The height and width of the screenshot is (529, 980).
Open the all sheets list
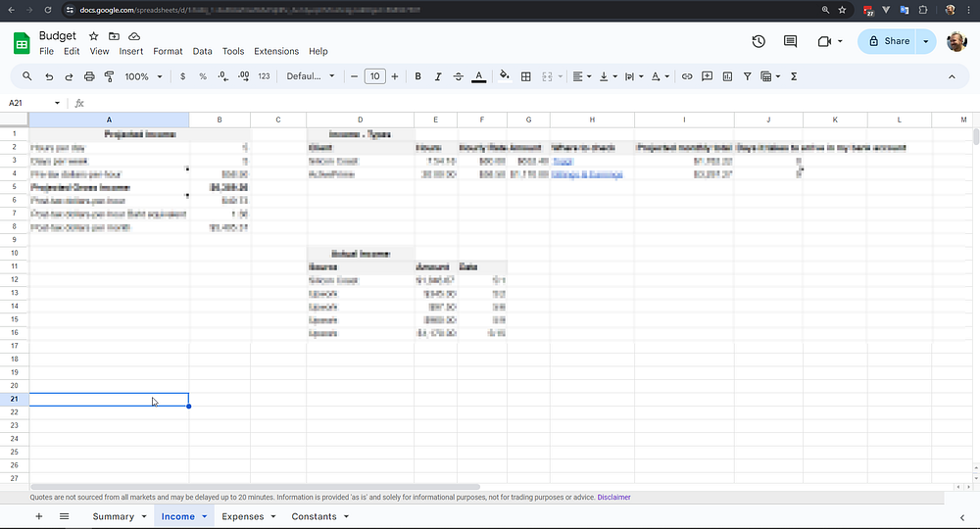[64, 516]
